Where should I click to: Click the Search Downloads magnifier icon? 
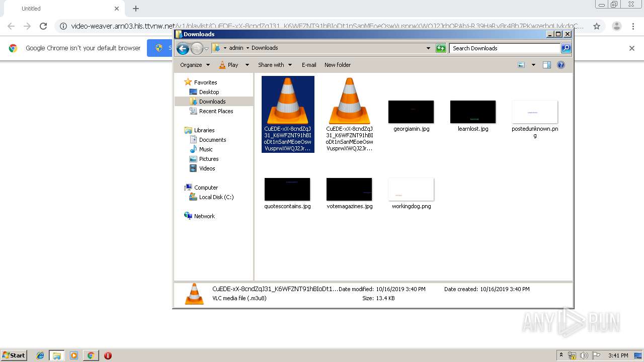click(566, 48)
